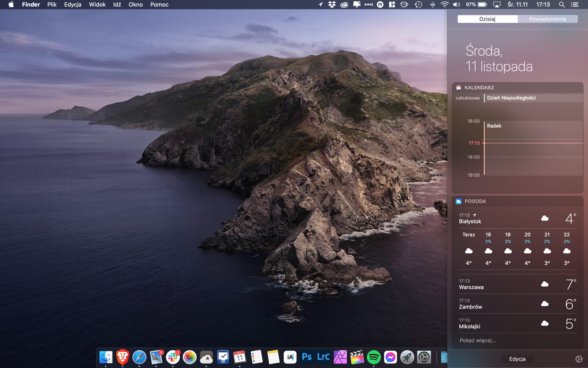
Task: Open the Okno menu
Action: (x=136, y=4)
